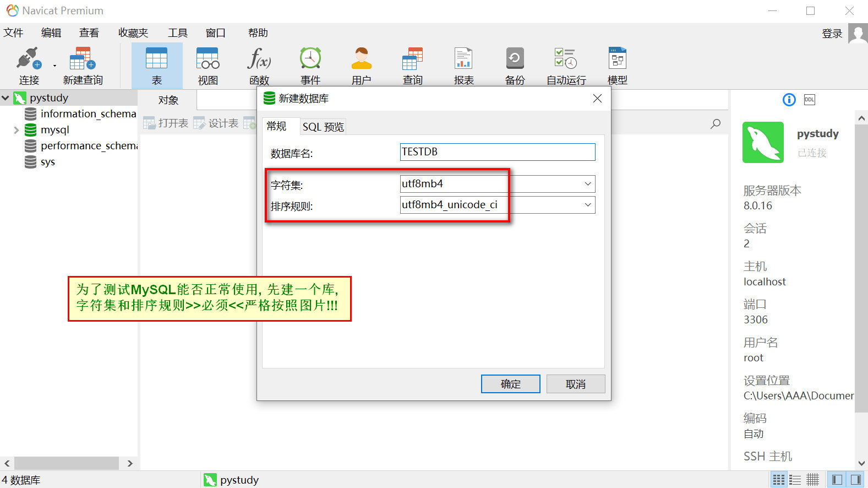Select the 备份 backup icon
Screen dimensions: 868x488
click(x=515, y=66)
